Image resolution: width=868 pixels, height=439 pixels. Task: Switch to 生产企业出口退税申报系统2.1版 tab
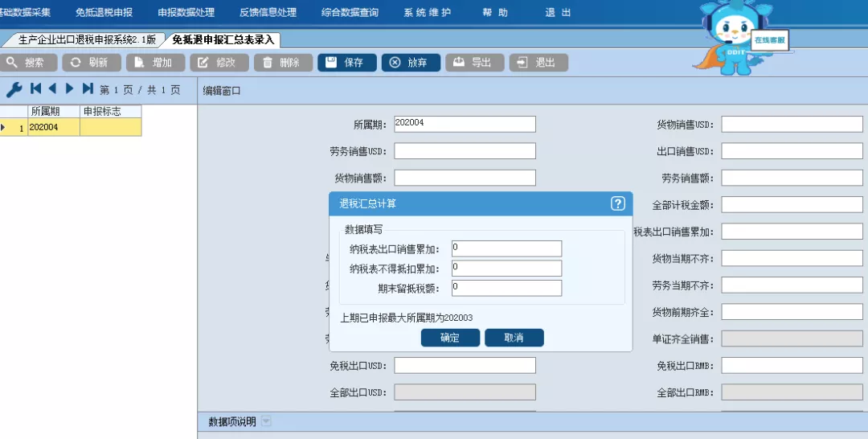[86, 39]
